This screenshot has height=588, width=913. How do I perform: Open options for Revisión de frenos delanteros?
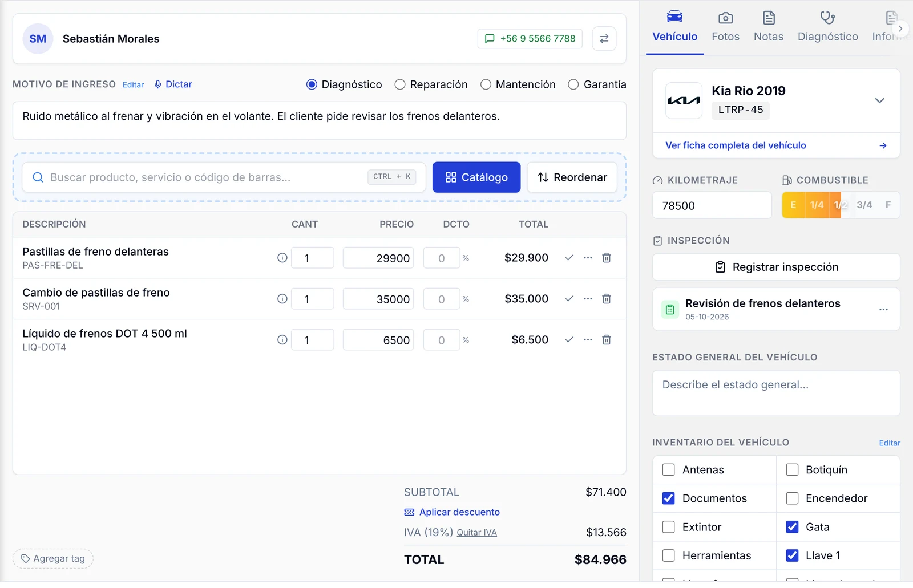883,310
